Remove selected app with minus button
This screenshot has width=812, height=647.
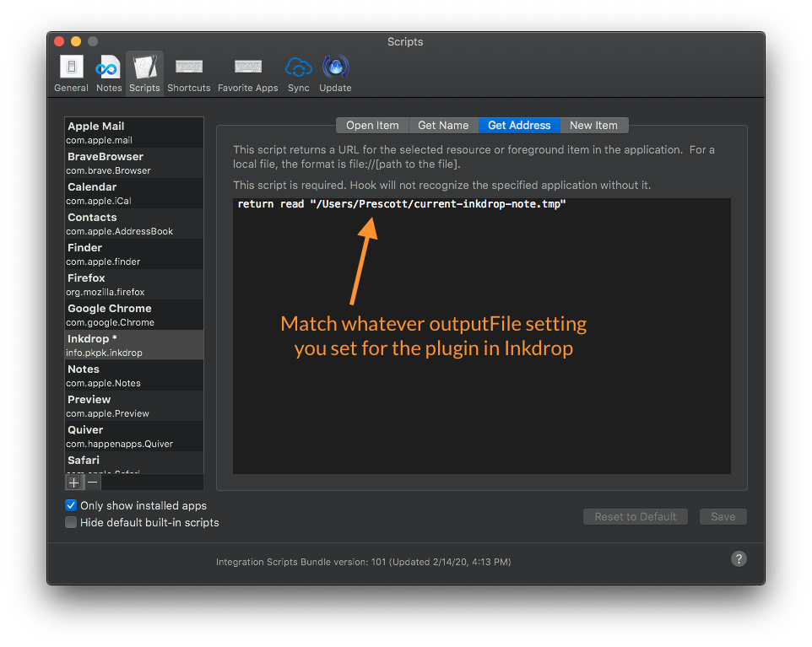coord(93,483)
